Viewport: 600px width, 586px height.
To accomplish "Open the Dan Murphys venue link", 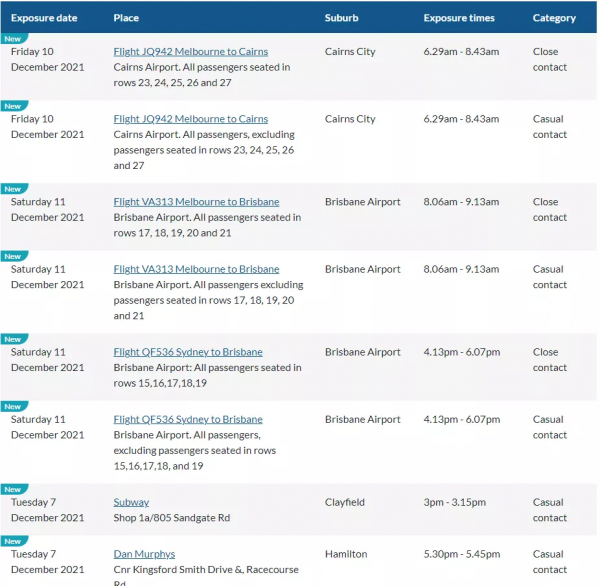I will 144,554.
